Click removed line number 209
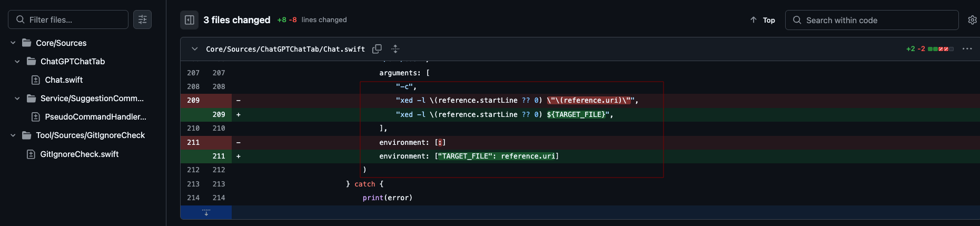Screen dimensions: 980x226 [x=193, y=100]
